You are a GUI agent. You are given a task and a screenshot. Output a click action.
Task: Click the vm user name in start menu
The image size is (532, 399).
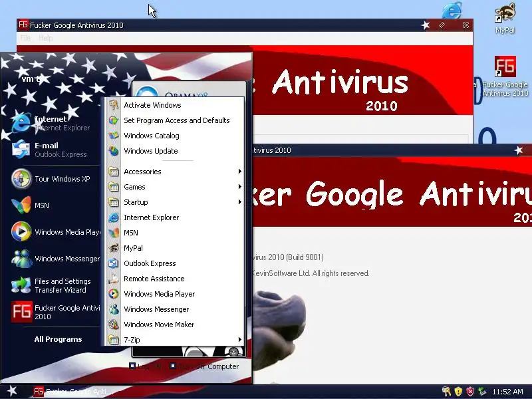(31, 79)
